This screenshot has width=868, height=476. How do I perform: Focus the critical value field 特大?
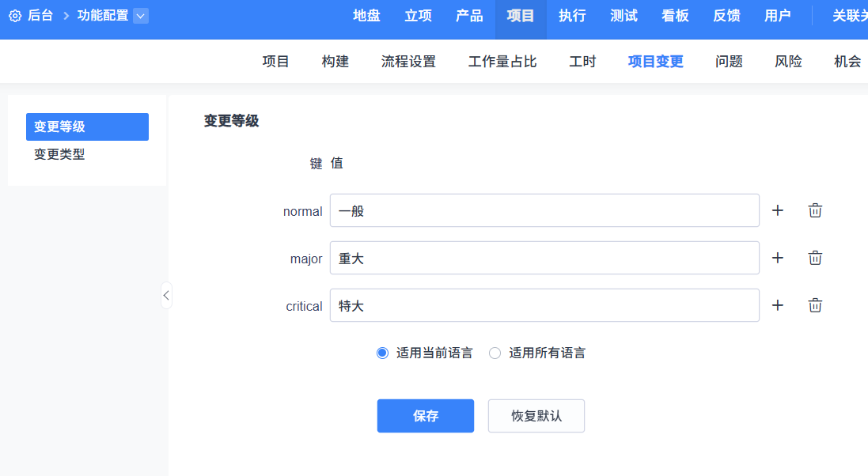[x=544, y=305]
